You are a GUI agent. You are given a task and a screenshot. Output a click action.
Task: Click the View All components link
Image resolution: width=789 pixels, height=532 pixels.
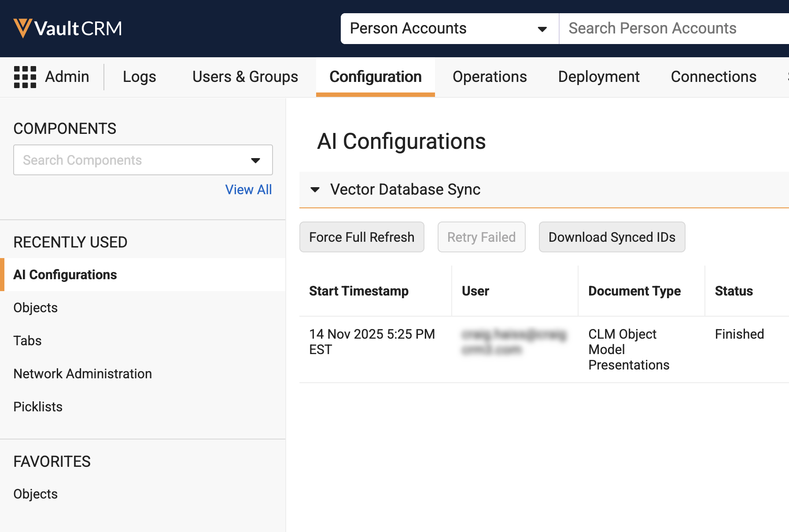[248, 190]
